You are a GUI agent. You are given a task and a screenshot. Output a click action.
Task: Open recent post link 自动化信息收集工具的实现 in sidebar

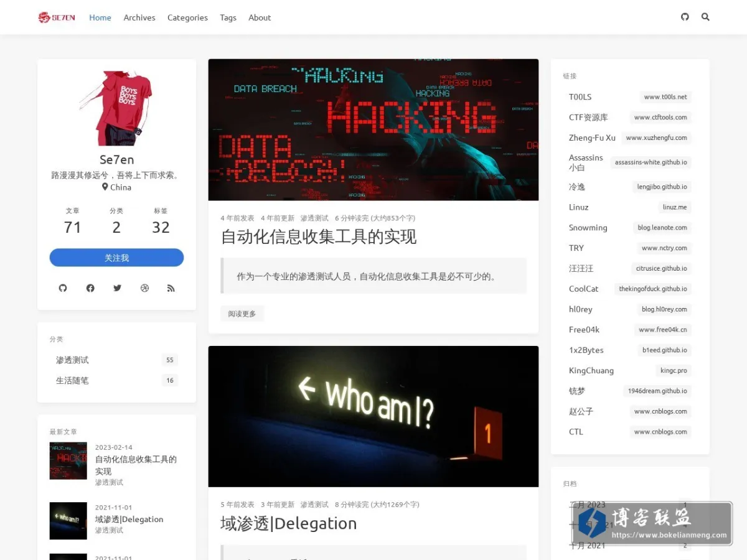coord(136,465)
